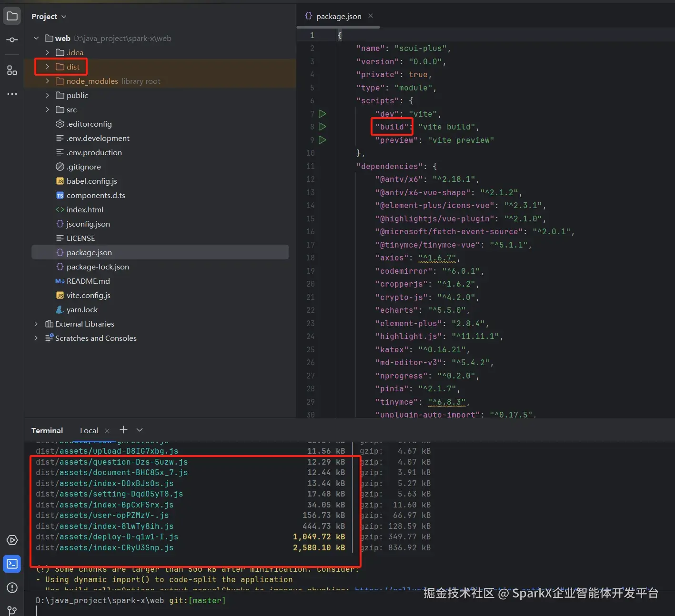
Task: Click the tinymce version "^6.8.3"
Action: (447, 402)
